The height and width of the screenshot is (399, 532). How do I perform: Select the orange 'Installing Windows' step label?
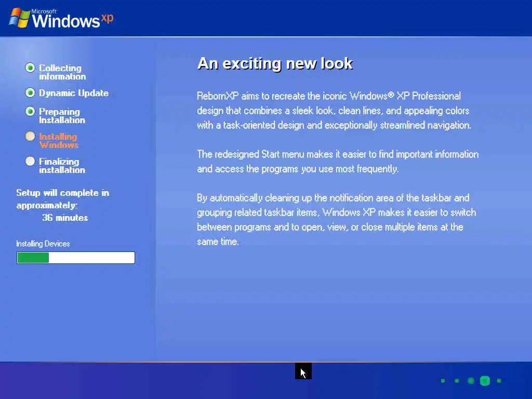59,141
